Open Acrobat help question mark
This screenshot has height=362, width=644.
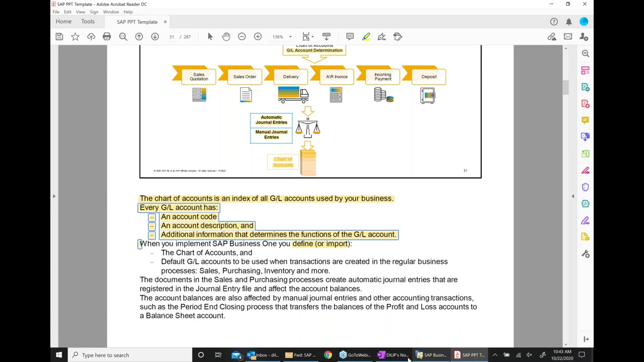point(554,22)
